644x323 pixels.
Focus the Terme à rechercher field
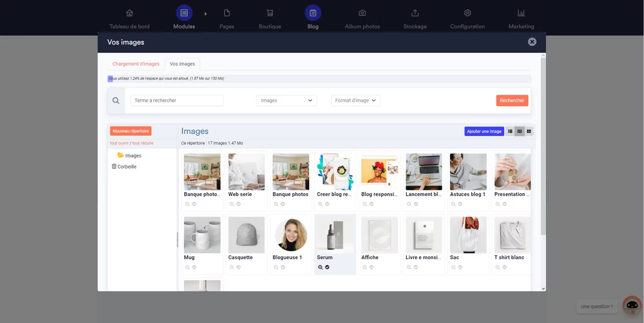click(177, 100)
